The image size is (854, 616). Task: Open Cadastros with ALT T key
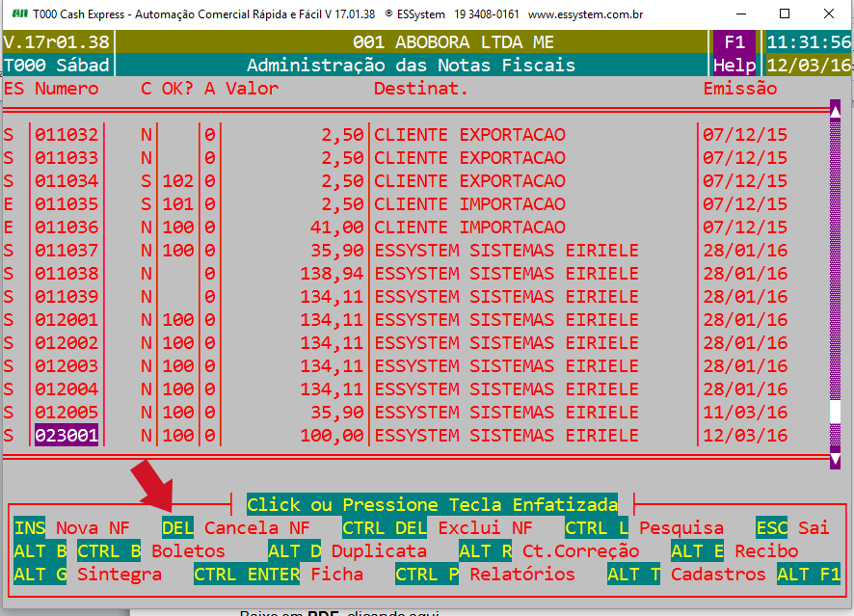634,575
